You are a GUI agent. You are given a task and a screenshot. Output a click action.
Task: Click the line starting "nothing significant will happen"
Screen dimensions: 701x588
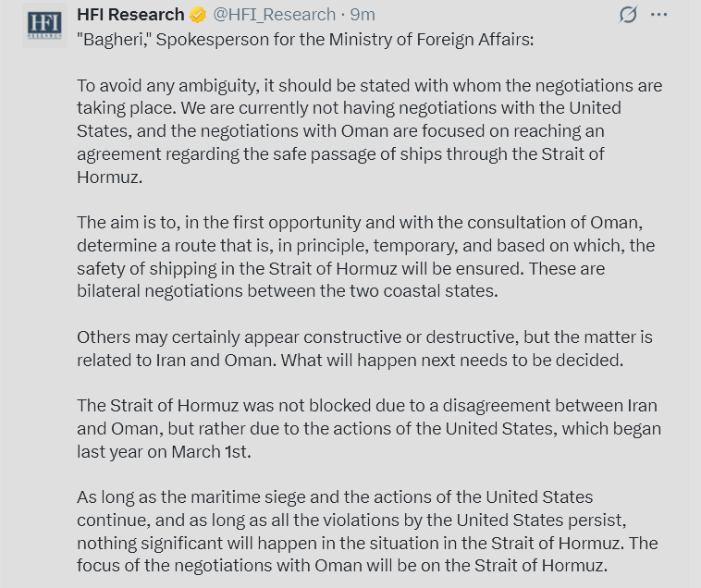[x=367, y=544]
